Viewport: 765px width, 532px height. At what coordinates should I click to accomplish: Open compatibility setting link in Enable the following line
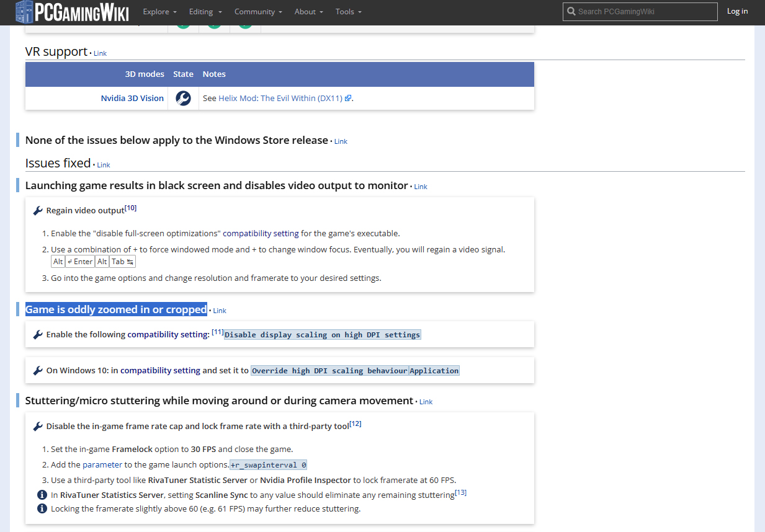(168, 334)
